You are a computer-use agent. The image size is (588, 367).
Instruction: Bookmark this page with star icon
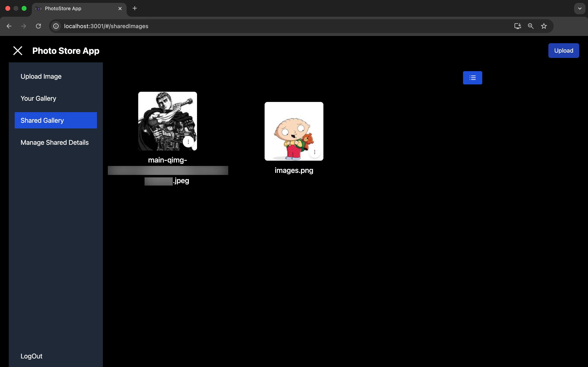coord(544,26)
